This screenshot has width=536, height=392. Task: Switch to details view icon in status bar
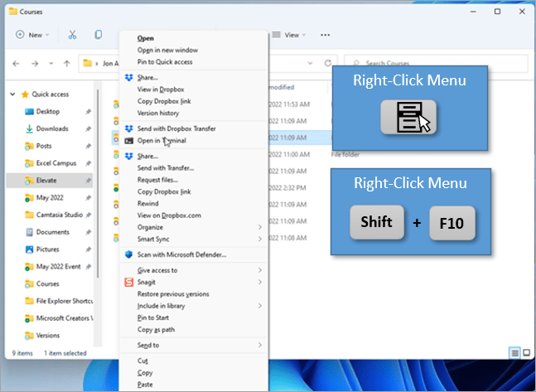514,352
